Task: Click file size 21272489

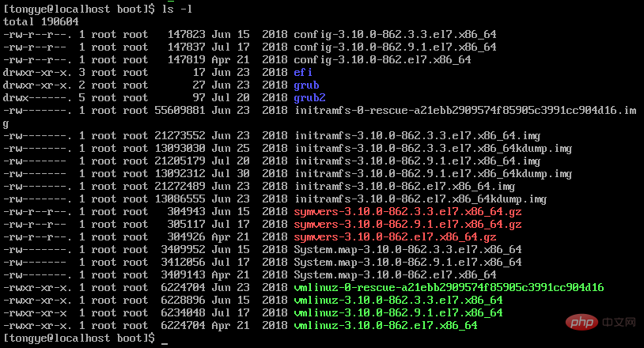Action: (x=180, y=187)
